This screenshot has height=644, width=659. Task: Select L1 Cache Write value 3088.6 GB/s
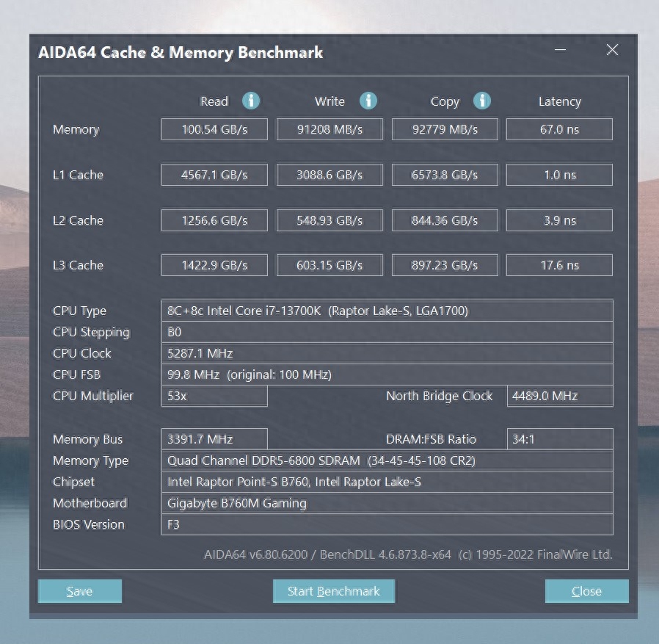pyautogui.click(x=329, y=175)
